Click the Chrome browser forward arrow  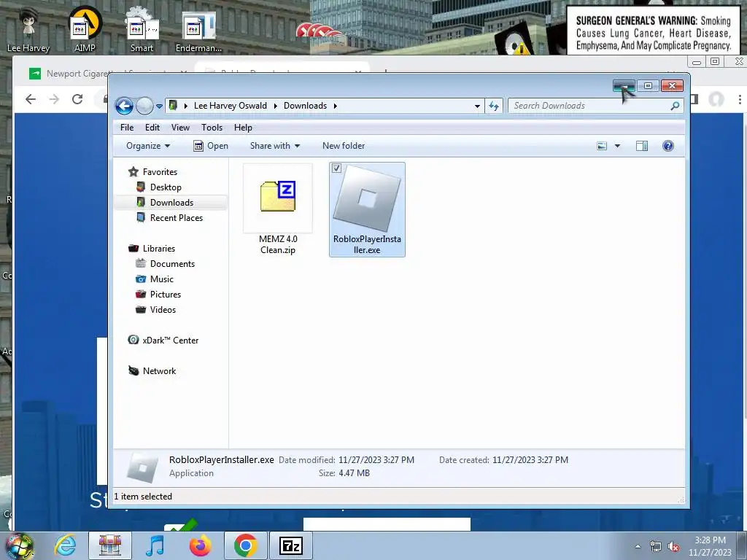click(x=54, y=99)
